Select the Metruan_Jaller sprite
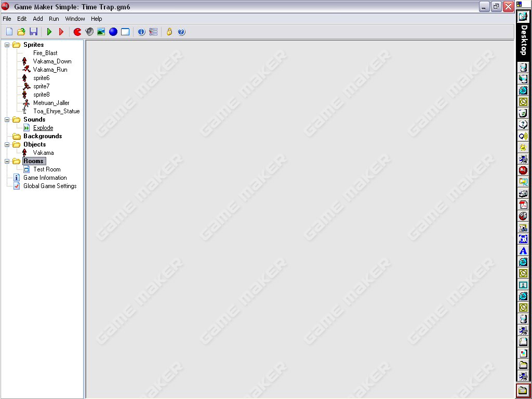532x399 pixels. [x=51, y=103]
